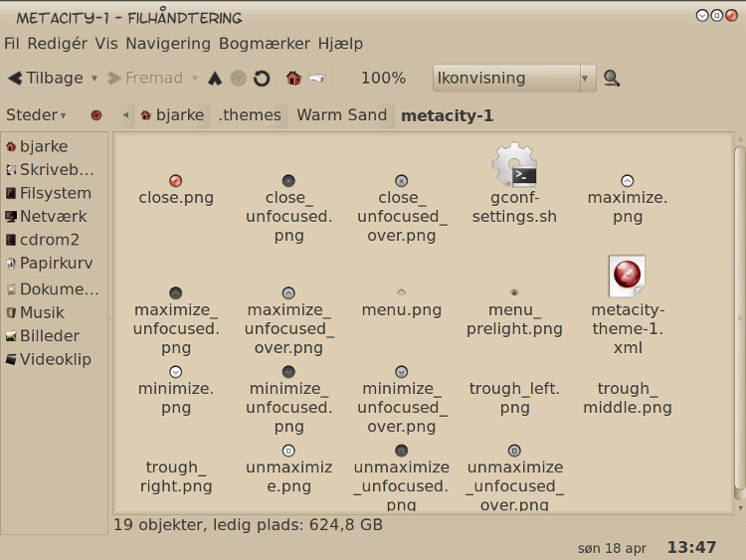Click the status bar free space text
Screen dimensions: 746x560
(x=248, y=525)
